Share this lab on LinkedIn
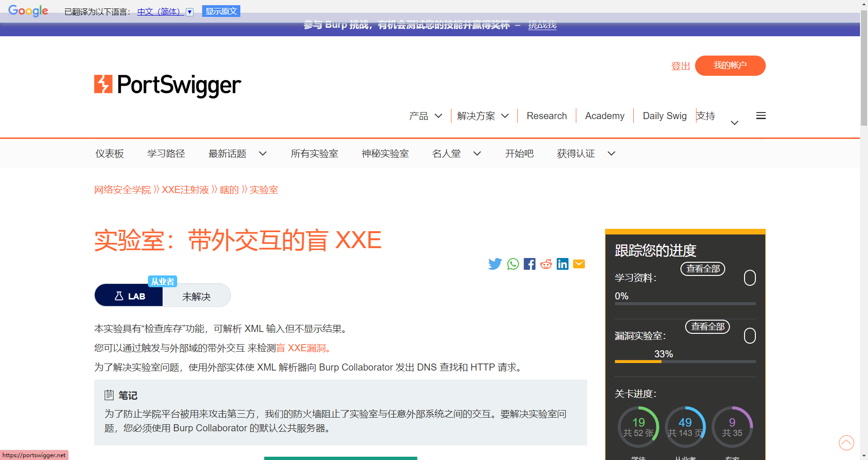 coord(563,264)
